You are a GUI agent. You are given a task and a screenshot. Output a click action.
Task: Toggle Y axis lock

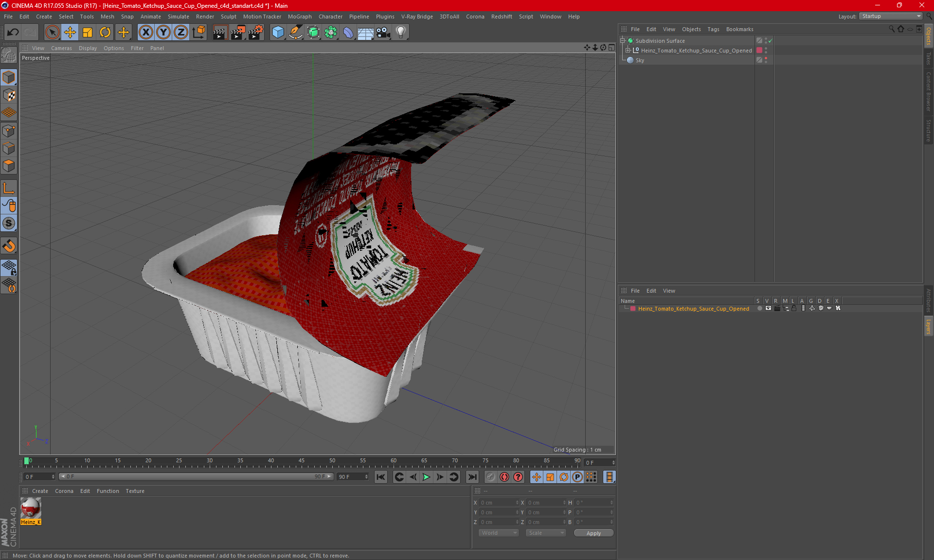(163, 32)
